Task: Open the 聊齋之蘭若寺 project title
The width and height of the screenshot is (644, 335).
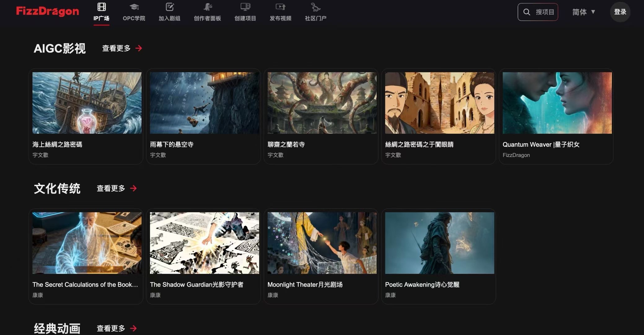Action: point(286,145)
